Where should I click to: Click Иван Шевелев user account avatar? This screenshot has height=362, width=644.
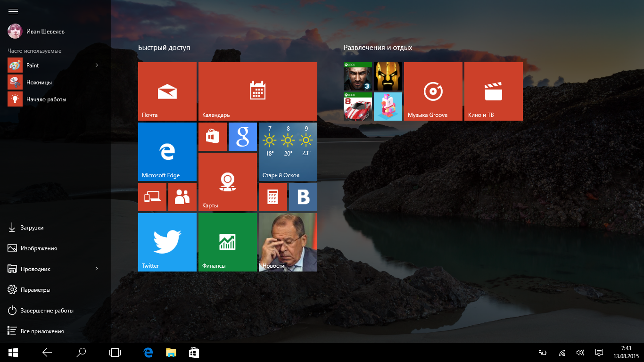pos(15,31)
